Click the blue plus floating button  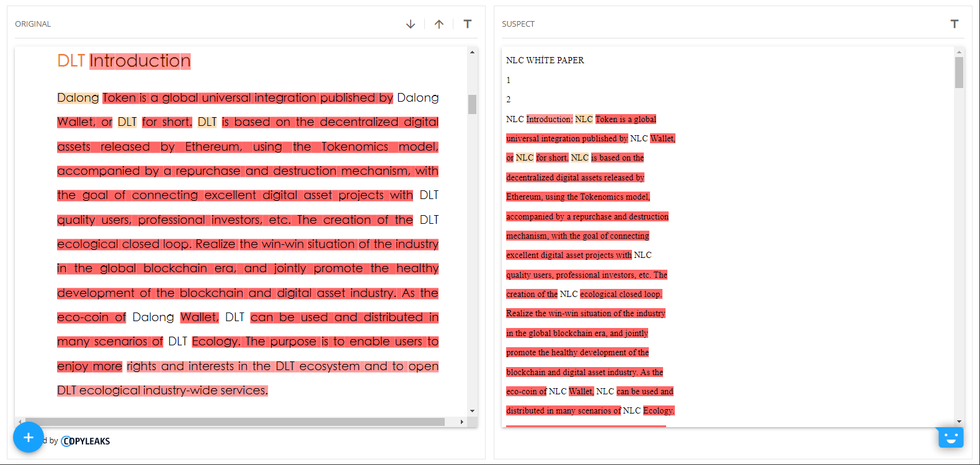29,437
